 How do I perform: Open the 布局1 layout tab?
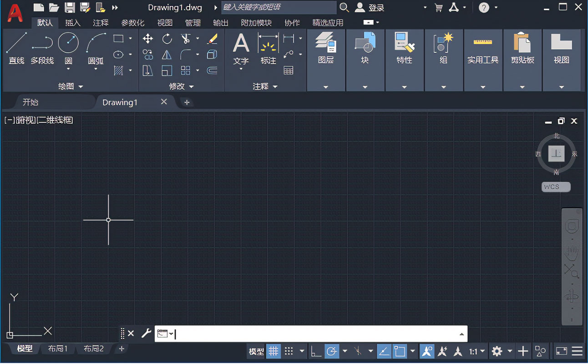[x=58, y=349]
